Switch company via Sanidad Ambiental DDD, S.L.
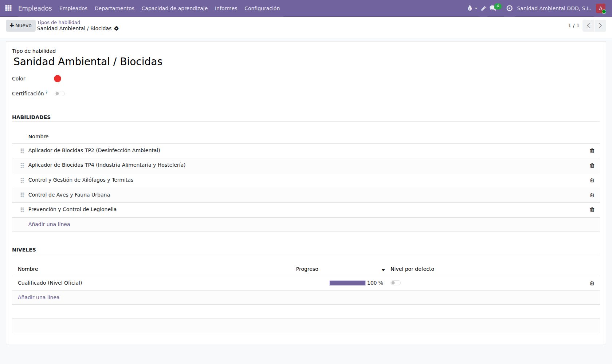Viewport: 612px width, 364px height. pos(554,8)
